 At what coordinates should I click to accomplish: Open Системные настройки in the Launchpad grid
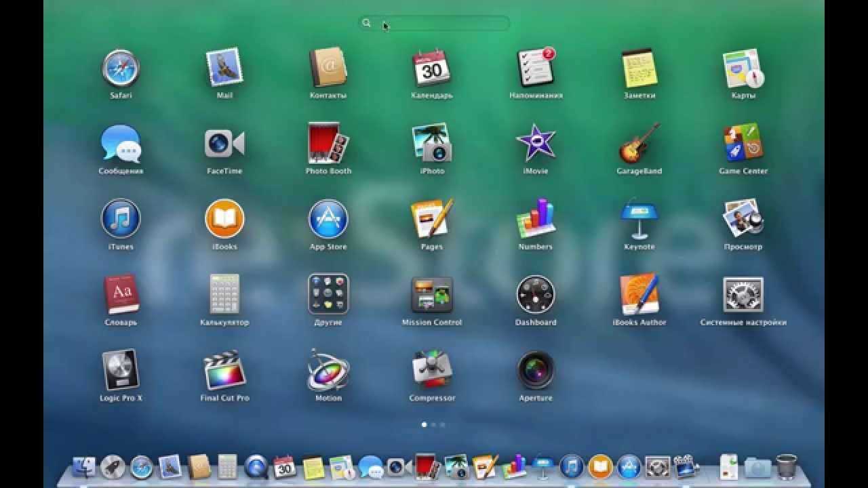[743, 294]
